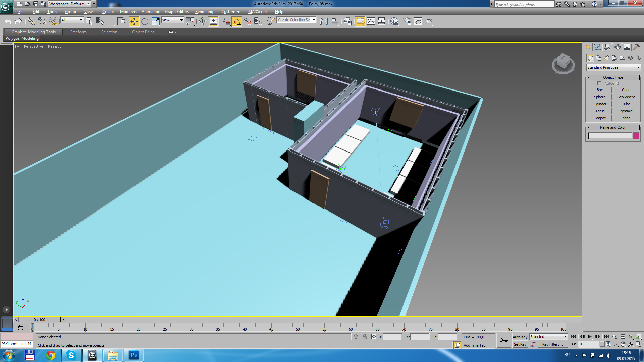Click the Lights category icon

pyautogui.click(x=606, y=58)
